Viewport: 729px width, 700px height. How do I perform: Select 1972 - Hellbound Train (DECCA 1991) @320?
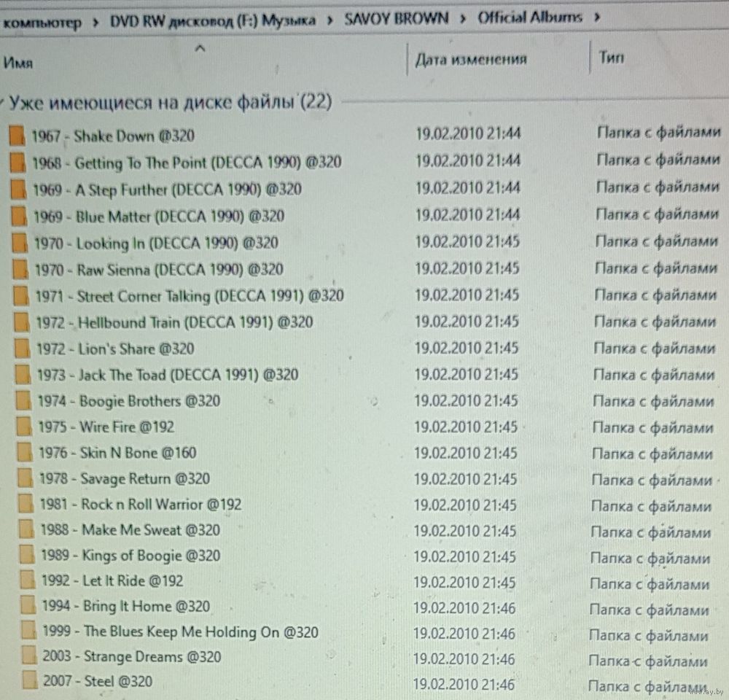[174, 322]
